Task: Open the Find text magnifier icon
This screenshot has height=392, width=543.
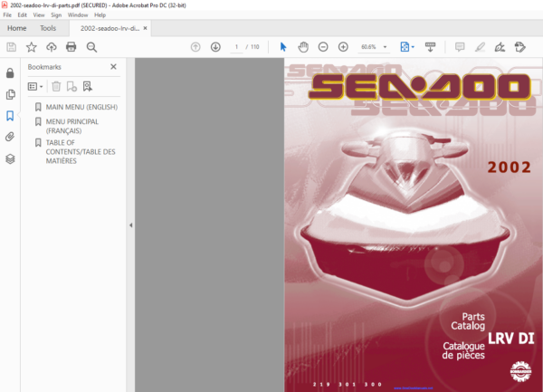Action: [x=91, y=47]
